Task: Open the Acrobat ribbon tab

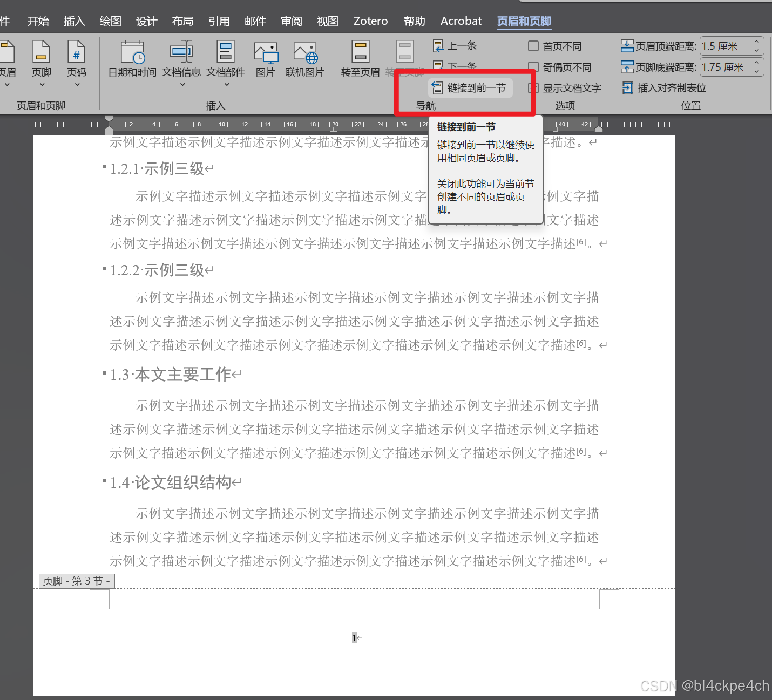Action: (461, 21)
